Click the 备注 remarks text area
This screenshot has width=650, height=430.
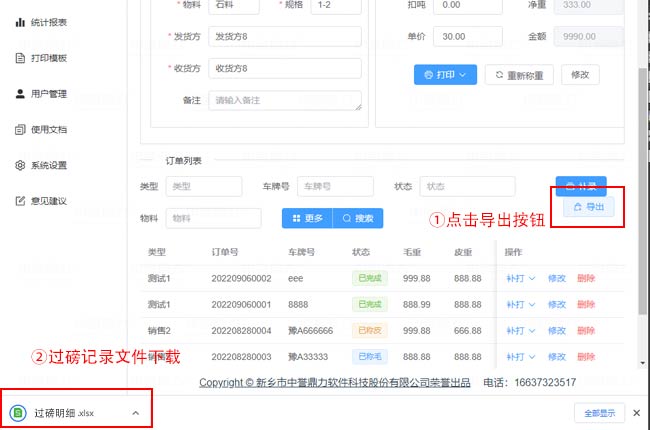tap(284, 101)
